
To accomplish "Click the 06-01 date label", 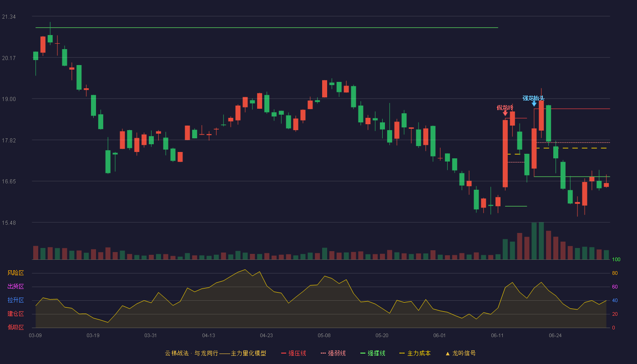I will [x=440, y=335].
